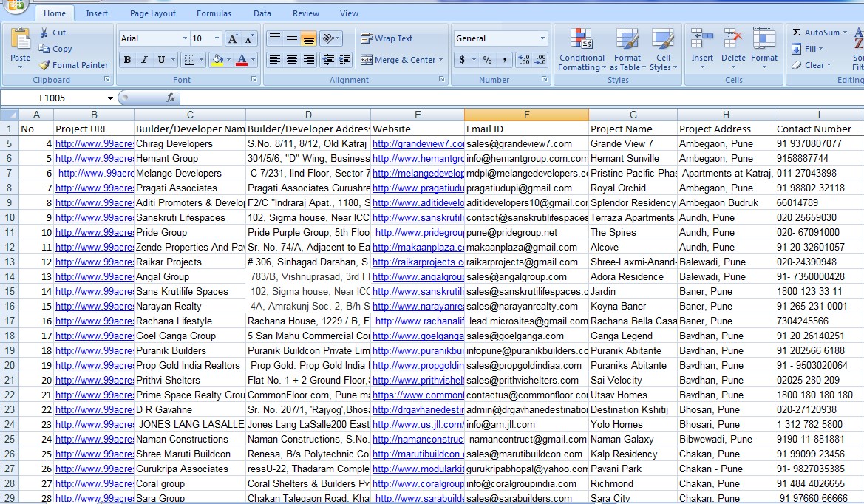Switch to the Page Layout tab
The height and width of the screenshot is (504, 864).
(x=153, y=13)
